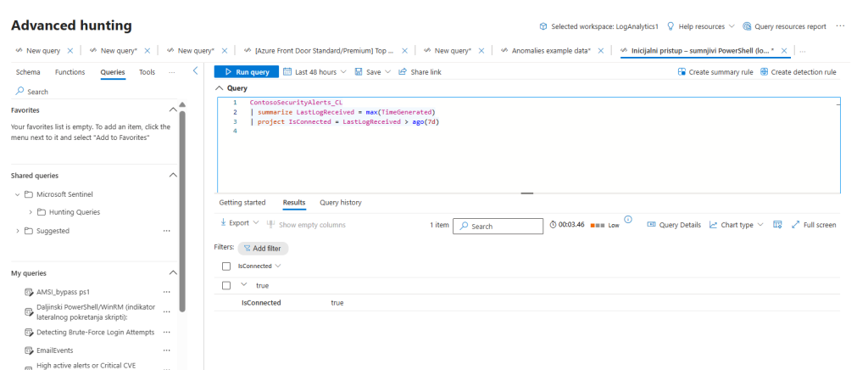Check the select-all checkbox in IsConnected header
868x370 pixels.
[x=226, y=266]
